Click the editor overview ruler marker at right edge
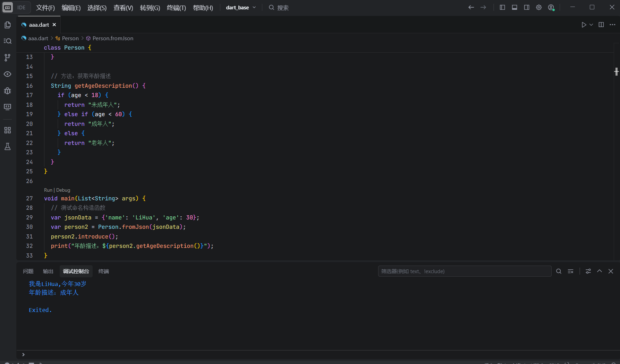The width and height of the screenshot is (620, 364). pyautogui.click(x=617, y=72)
